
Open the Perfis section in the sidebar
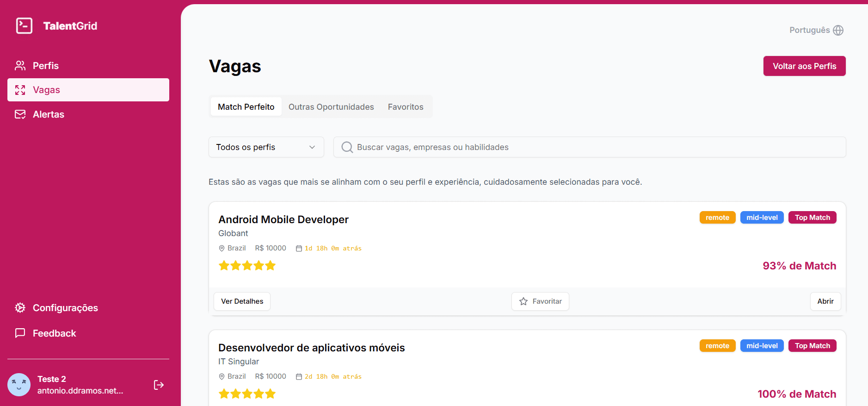click(45, 66)
